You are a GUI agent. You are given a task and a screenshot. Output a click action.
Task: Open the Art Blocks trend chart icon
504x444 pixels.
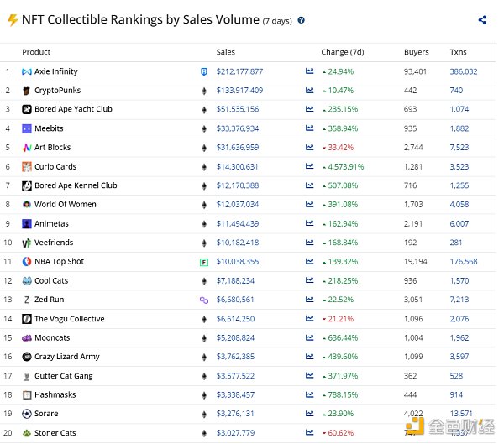pyautogui.click(x=309, y=148)
